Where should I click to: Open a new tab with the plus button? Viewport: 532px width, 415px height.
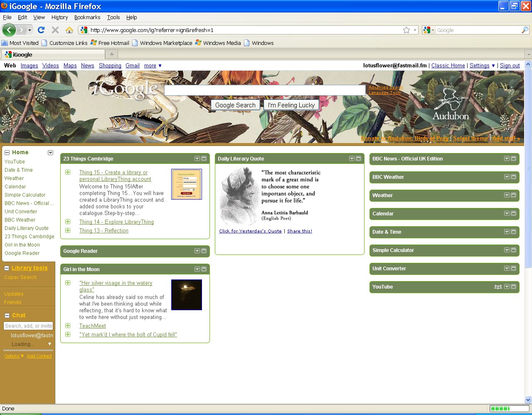point(111,54)
